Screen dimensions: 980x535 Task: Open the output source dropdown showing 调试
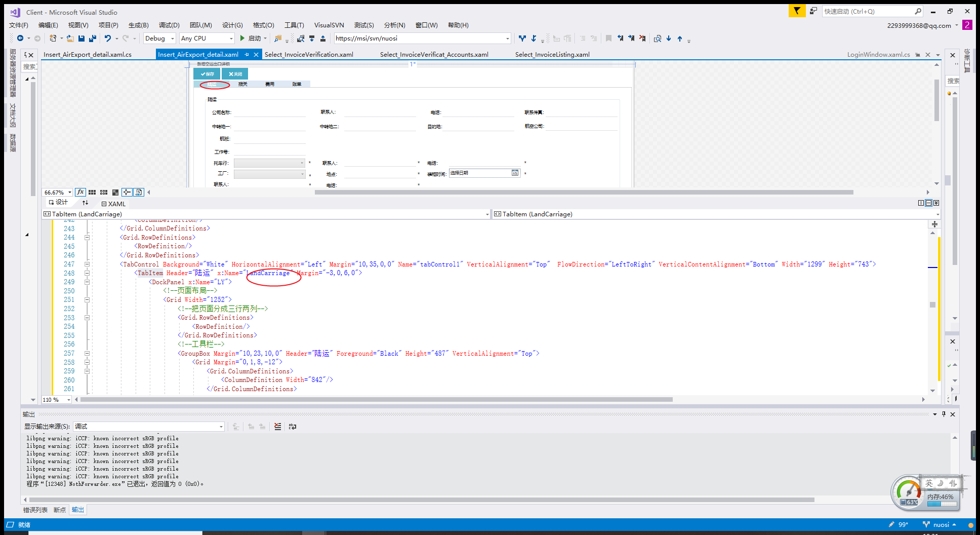coord(149,427)
